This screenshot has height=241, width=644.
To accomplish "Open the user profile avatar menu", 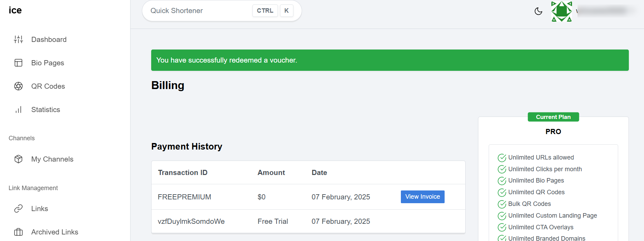I will (561, 11).
